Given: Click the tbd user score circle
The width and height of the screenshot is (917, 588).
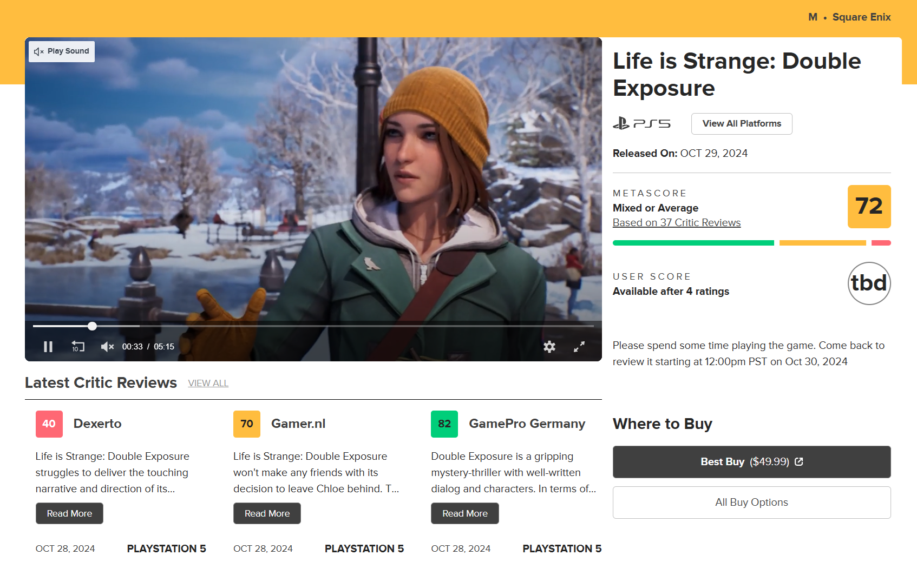Looking at the screenshot, I should [869, 283].
